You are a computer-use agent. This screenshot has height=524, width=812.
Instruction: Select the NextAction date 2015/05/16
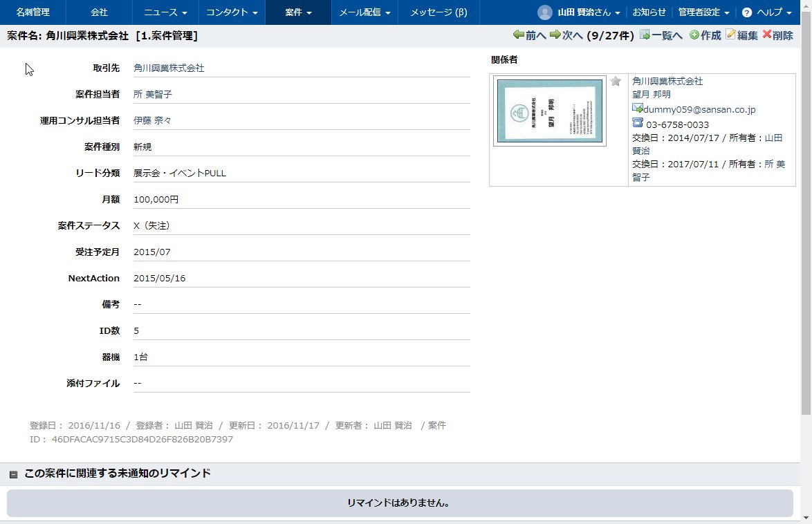click(160, 279)
